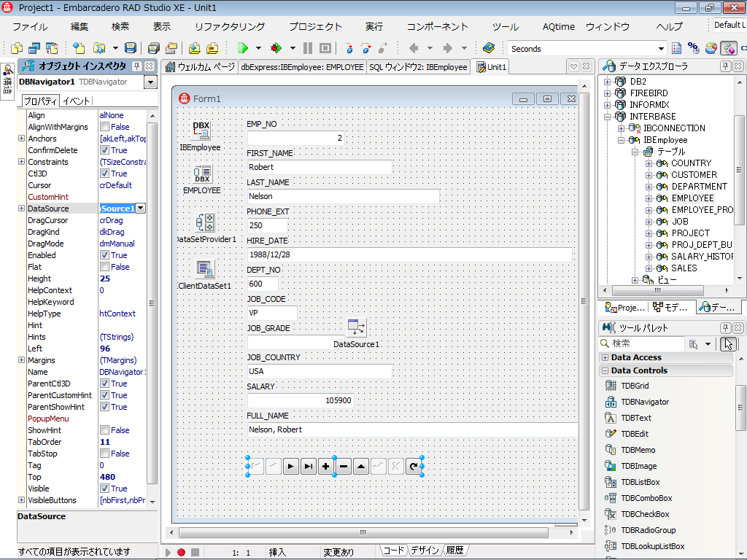
Task: Click the 履歴 tab at bottom
Action: [454, 551]
